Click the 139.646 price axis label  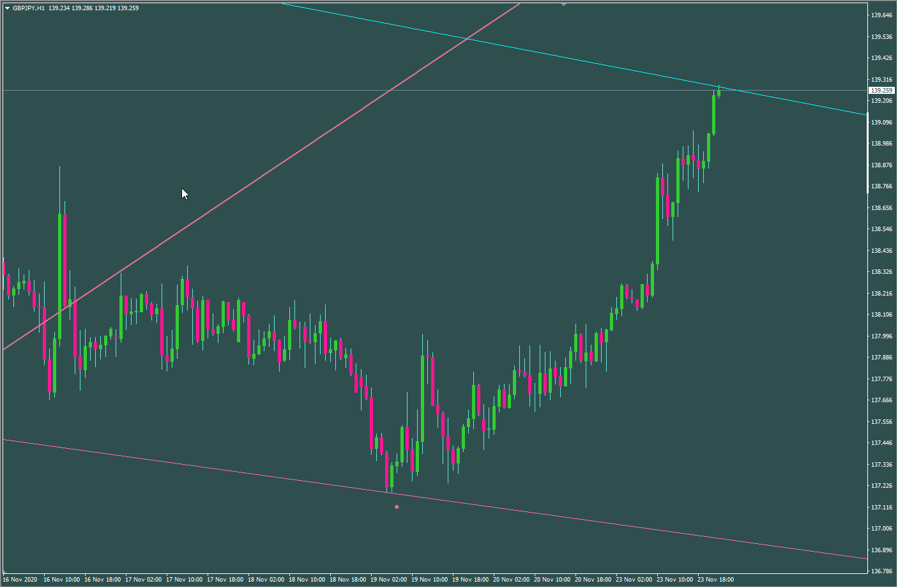coord(881,15)
